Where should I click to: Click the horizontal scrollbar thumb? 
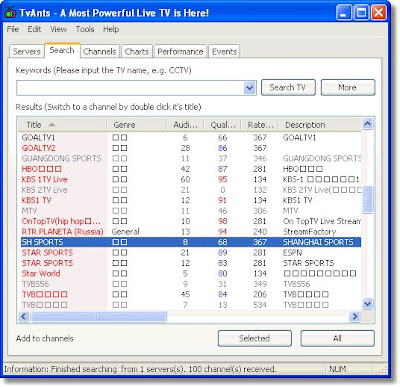pyautogui.click(x=99, y=316)
